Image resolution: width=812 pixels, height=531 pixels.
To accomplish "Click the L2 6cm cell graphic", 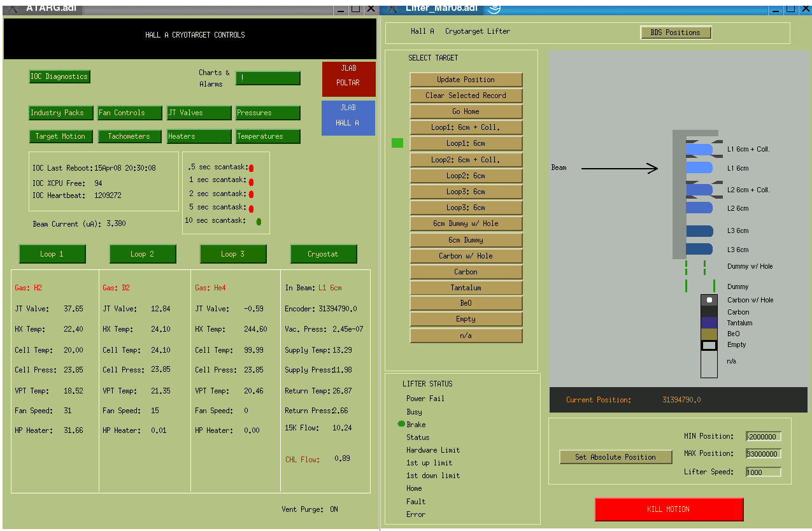I will 699,208.
